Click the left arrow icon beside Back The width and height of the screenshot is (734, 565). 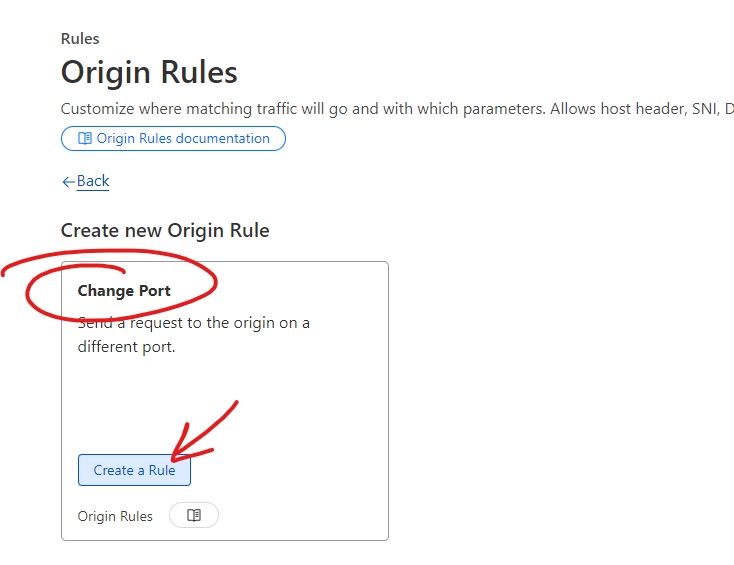click(68, 182)
